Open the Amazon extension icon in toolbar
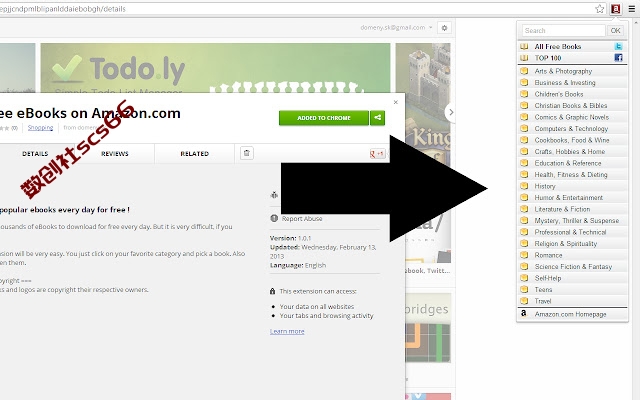 point(616,9)
